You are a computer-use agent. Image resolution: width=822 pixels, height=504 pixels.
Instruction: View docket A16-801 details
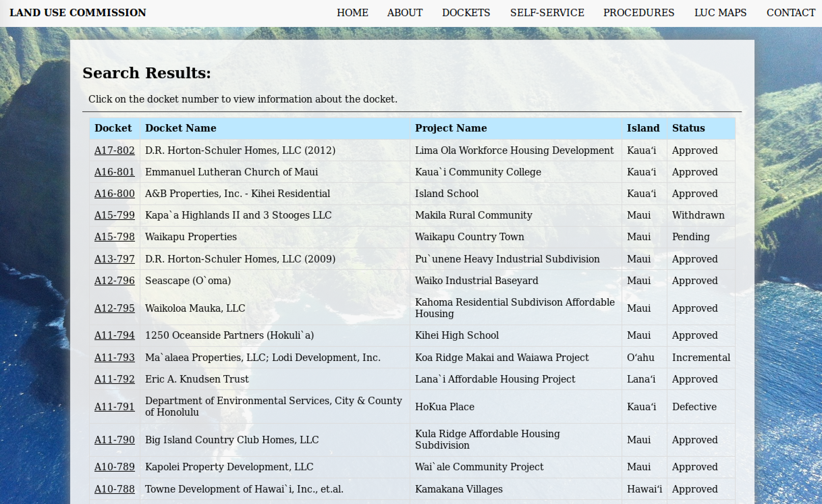coord(114,172)
